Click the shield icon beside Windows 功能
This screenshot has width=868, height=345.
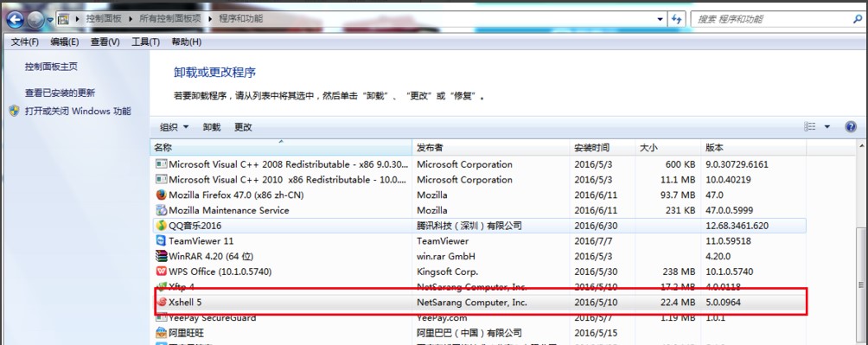15,111
